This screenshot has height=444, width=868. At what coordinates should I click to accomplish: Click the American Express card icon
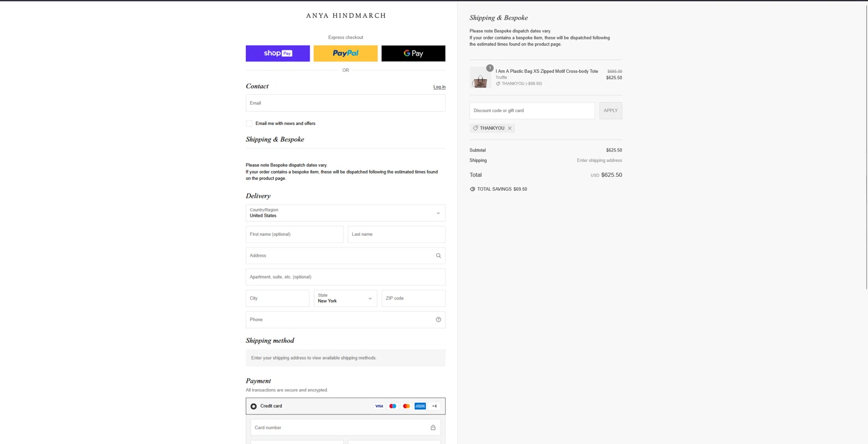[x=420, y=406]
